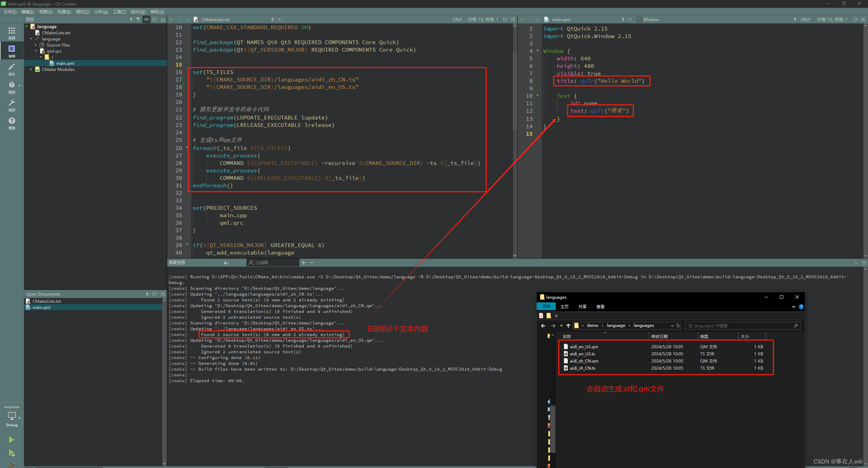Expand the CMake Modules tree node

(31, 69)
